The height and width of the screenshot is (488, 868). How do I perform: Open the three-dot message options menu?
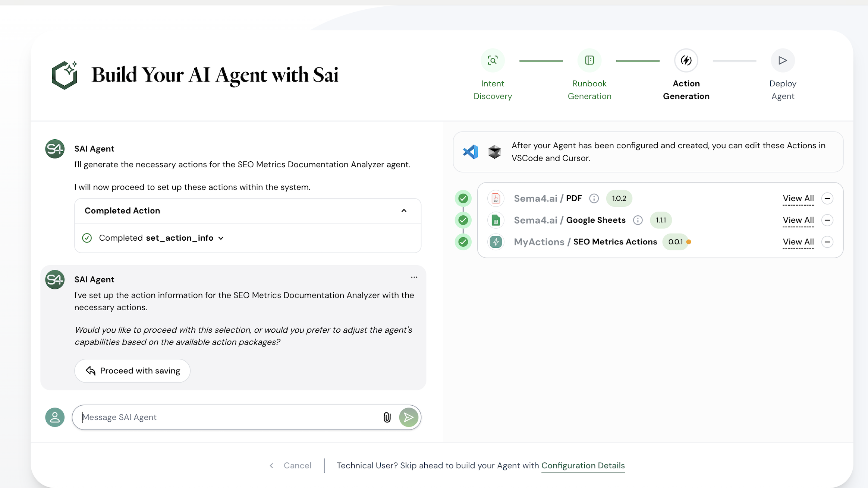tap(414, 277)
